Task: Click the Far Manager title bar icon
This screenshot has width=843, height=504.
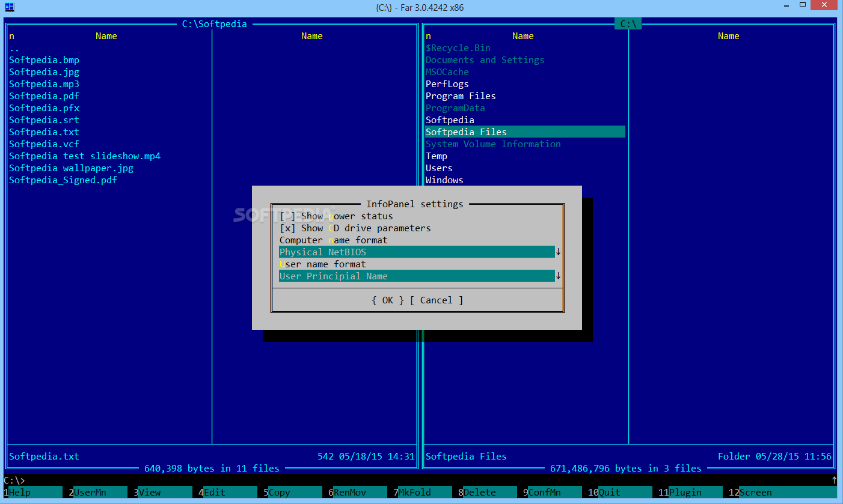Action: [x=9, y=7]
